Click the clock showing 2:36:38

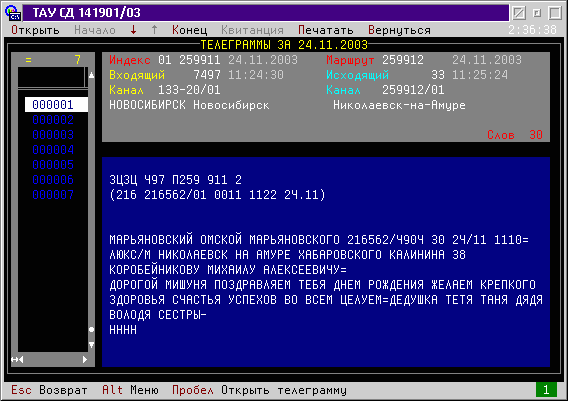[x=532, y=30]
